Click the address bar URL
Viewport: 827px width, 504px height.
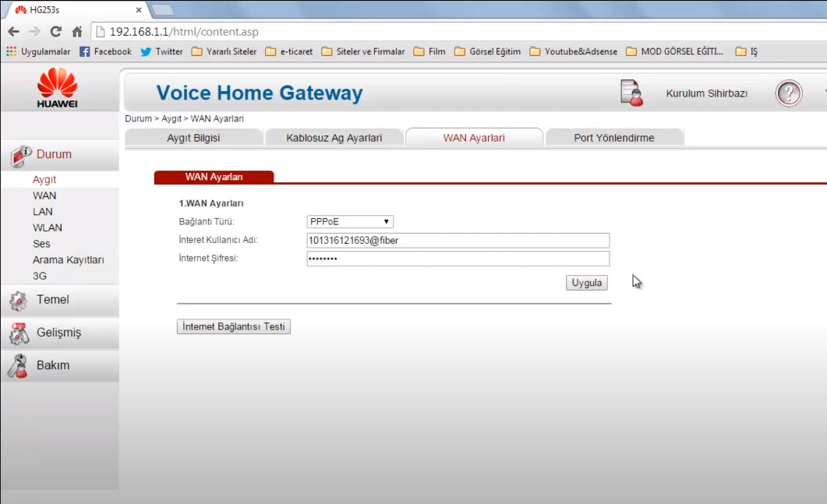tap(184, 32)
